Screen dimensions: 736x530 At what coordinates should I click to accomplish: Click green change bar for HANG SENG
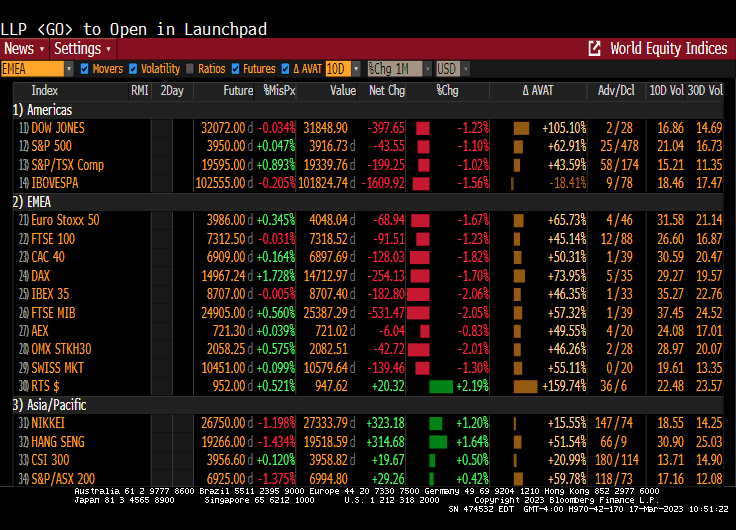[x=437, y=442]
